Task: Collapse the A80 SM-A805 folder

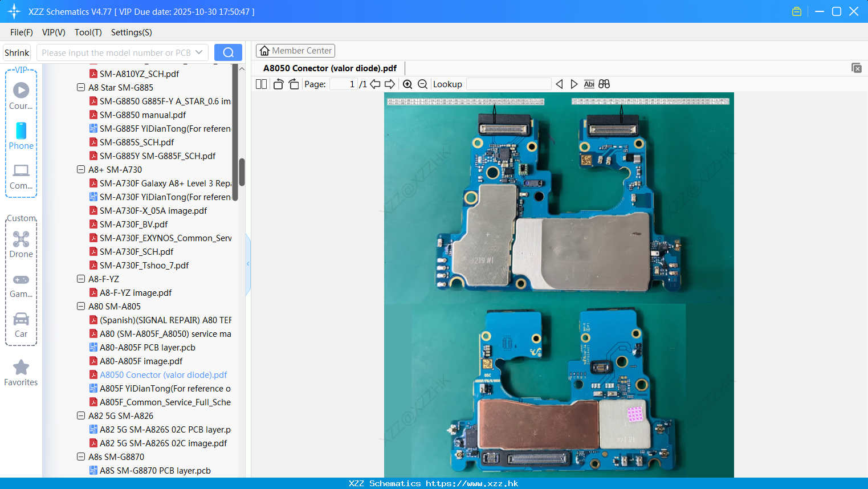Action: [81, 307]
